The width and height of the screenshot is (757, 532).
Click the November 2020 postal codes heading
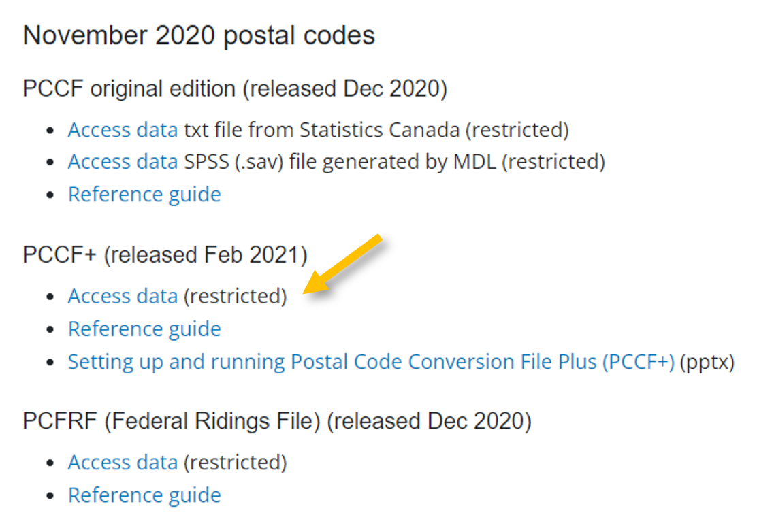197,35
